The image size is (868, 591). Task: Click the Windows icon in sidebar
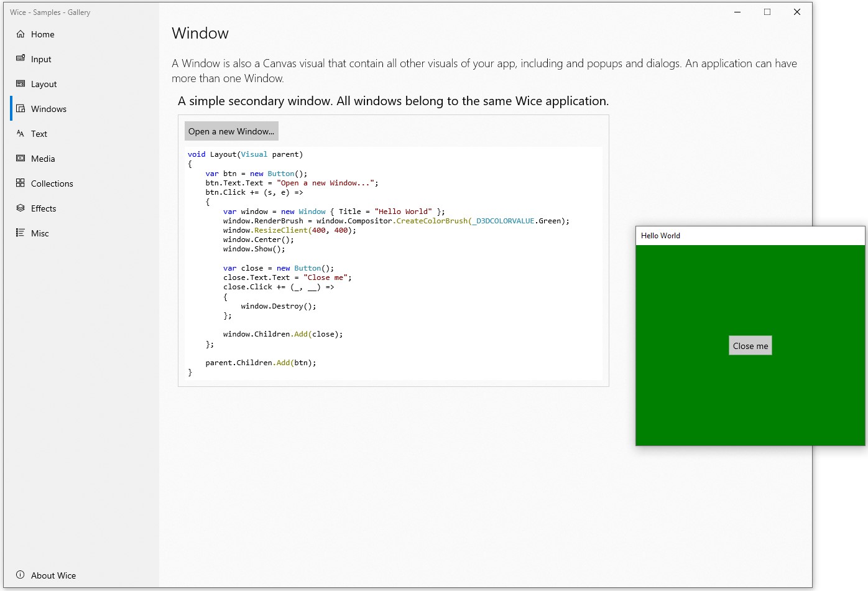[x=21, y=108]
